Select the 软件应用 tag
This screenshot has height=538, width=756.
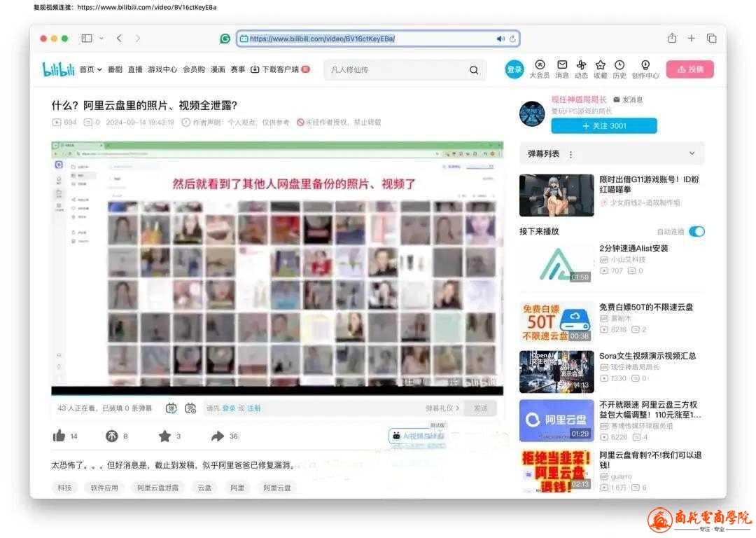(104, 488)
